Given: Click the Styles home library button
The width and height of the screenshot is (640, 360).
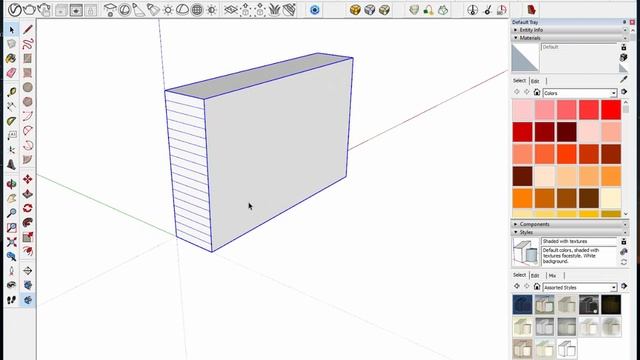Looking at the screenshot, I should click(537, 287).
